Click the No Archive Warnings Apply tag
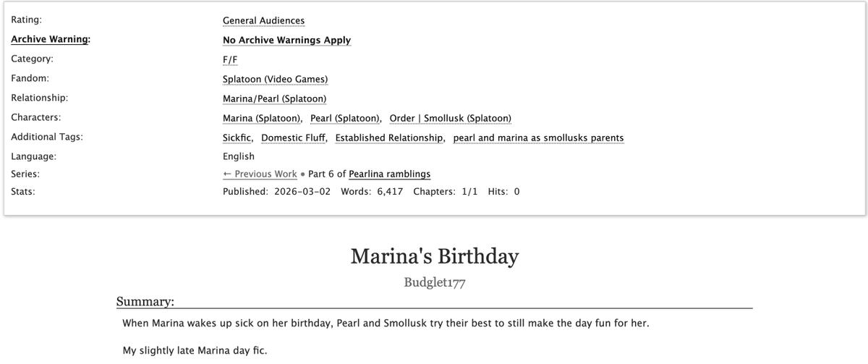 [286, 41]
